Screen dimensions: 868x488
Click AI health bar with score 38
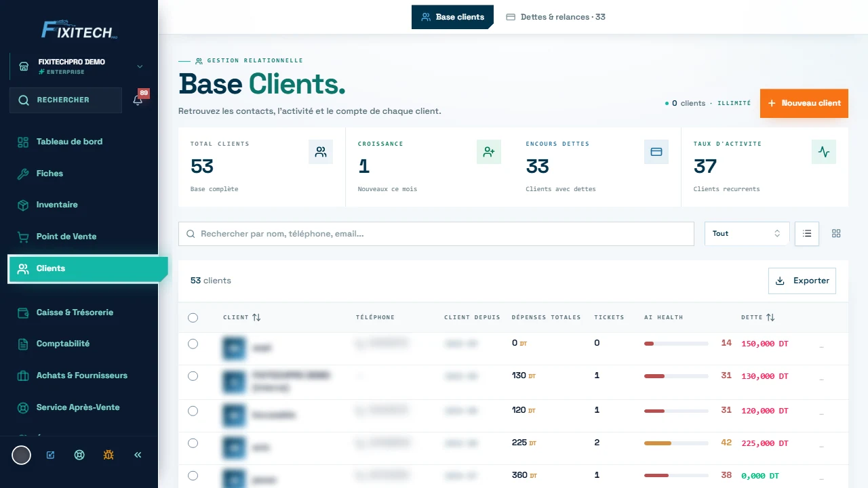676,476
